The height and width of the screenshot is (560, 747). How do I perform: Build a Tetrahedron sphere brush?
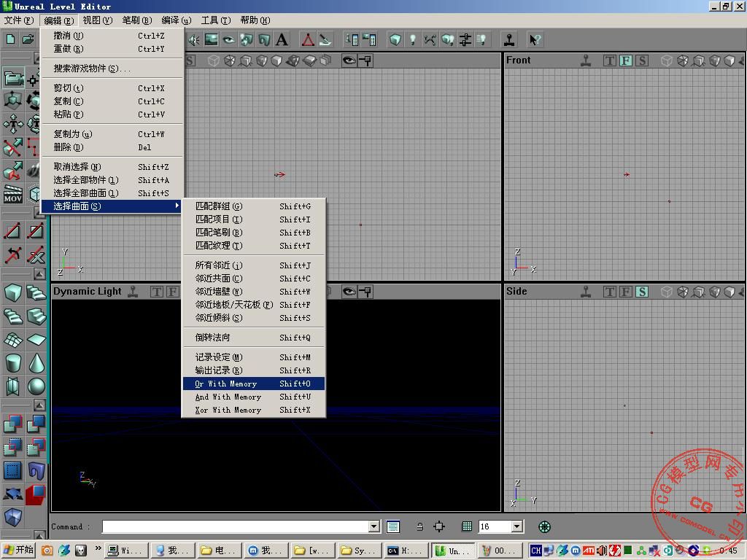point(36,386)
